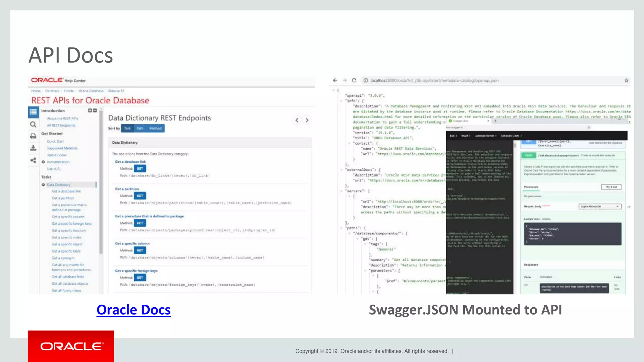Screen dimensions: 644x362
Task: Open the Get a specific column endpoint heading
Action: tap(132, 244)
